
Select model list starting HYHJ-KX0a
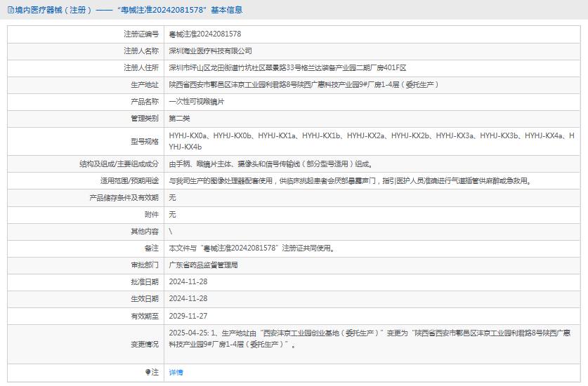371,141
